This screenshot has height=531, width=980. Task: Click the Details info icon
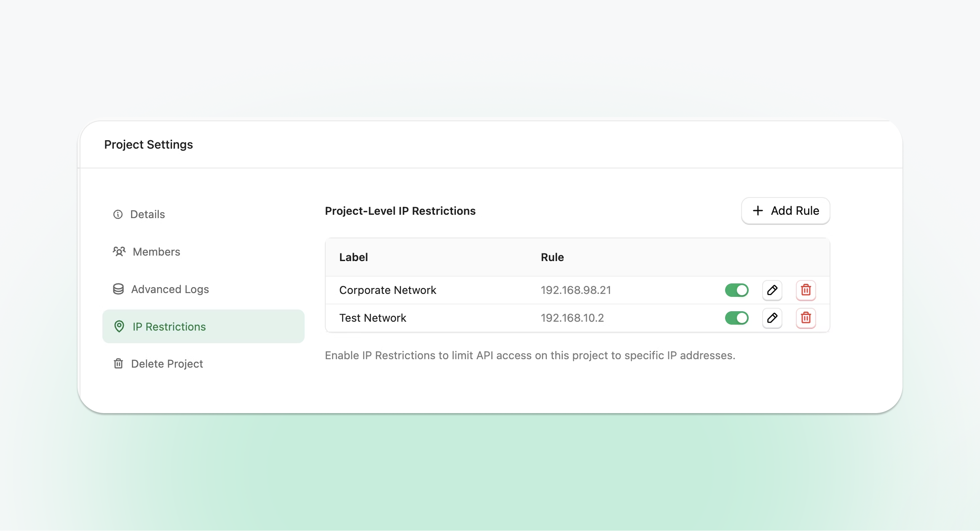click(x=118, y=214)
